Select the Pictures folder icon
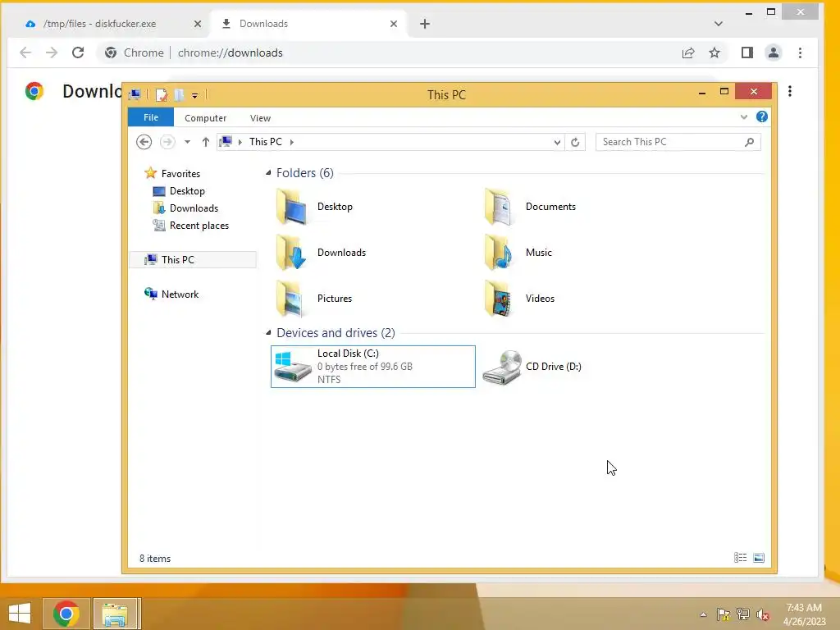The height and width of the screenshot is (630, 840). [291, 299]
